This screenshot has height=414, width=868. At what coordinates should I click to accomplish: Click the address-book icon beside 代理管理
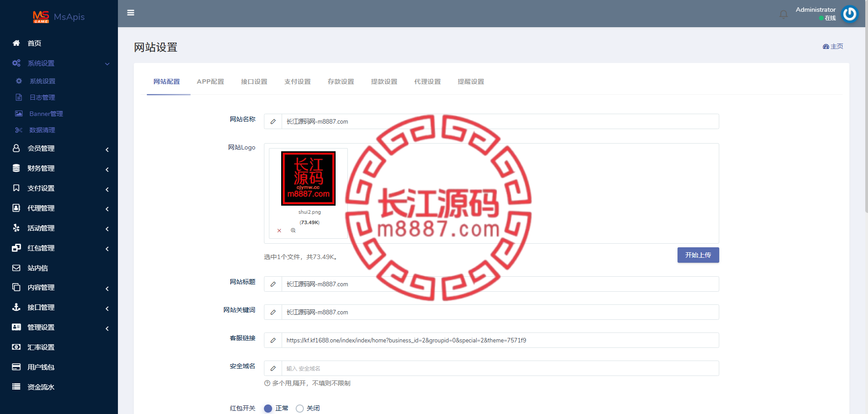pos(16,208)
